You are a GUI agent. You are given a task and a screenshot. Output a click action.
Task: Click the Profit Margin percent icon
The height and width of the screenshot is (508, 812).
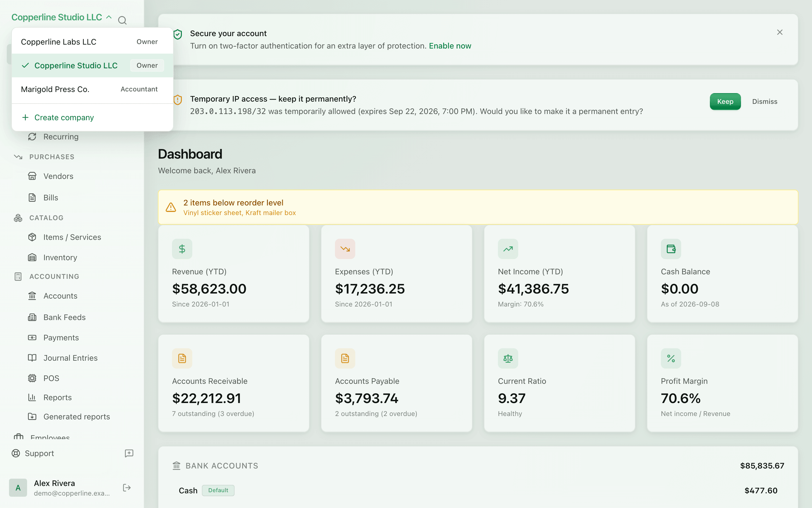click(671, 358)
